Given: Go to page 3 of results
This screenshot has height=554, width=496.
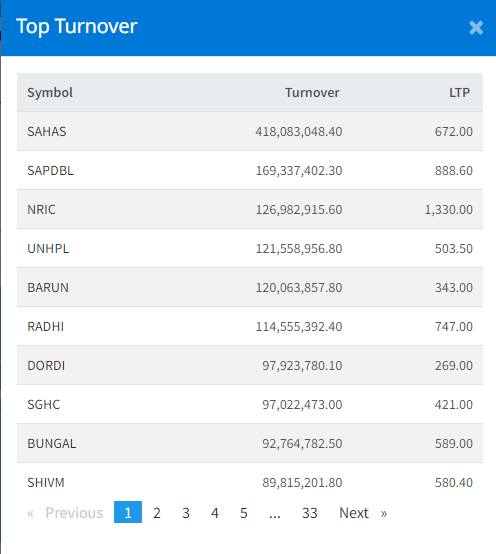Looking at the screenshot, I should click(x=186, y=513).
